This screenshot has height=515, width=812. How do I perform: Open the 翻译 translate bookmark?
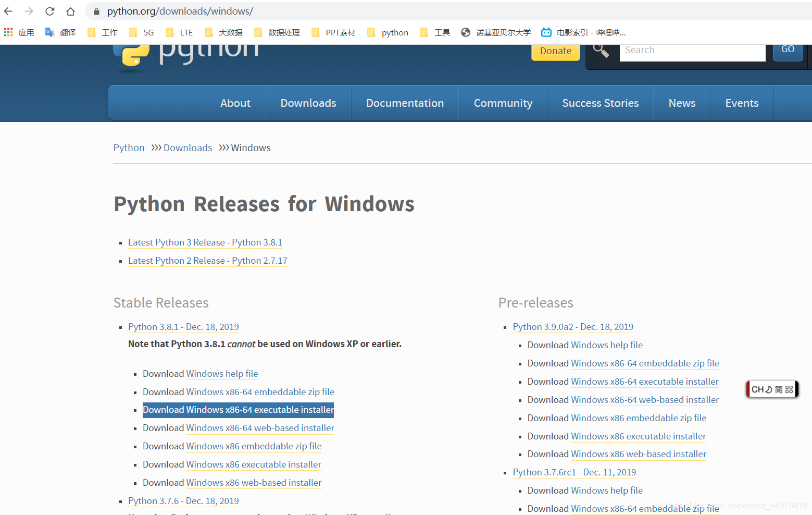click(x=60, y=32)
